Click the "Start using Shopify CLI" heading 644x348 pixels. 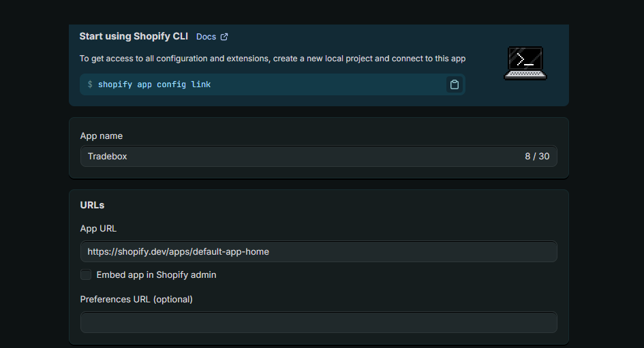(134, 36)
